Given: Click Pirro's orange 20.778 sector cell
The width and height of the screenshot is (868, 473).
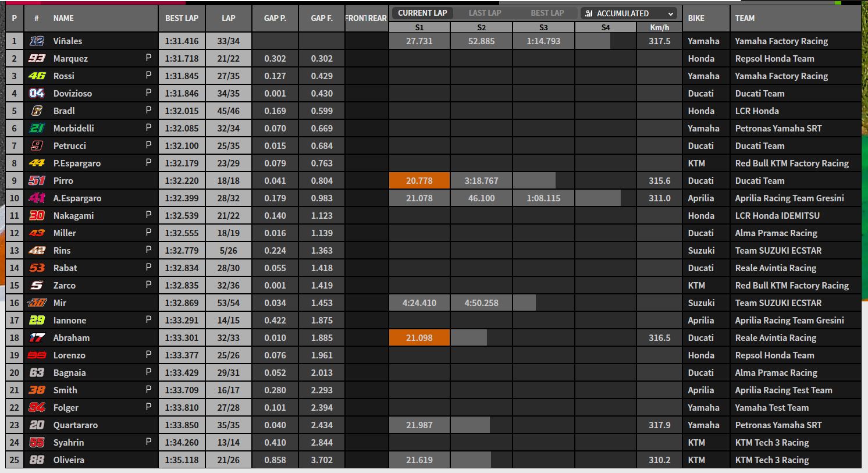Looking at the screenshot, I should coord(419,180).
